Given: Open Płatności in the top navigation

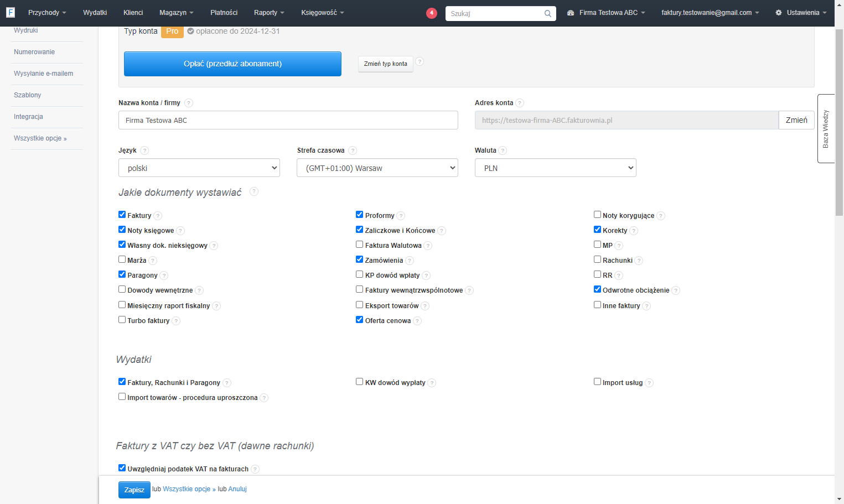Looking at the screenshot, I should (224, 13).
